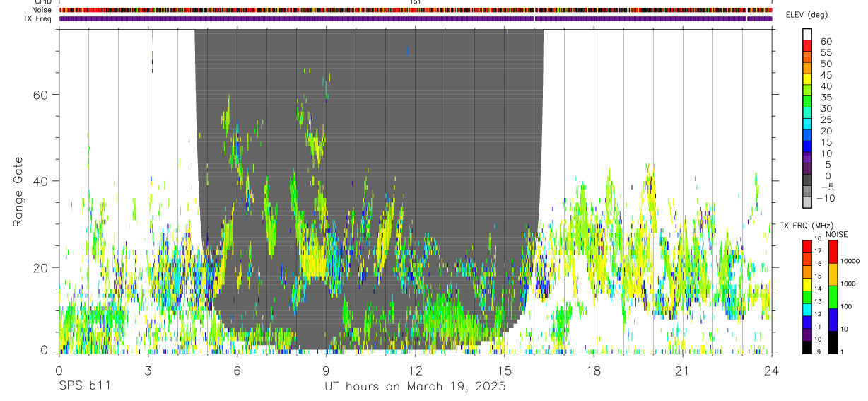Viewport: 868px width, 401px height.
Task: Select the yellow 1000 noise legend block
Action: click(x=833, y=274)
